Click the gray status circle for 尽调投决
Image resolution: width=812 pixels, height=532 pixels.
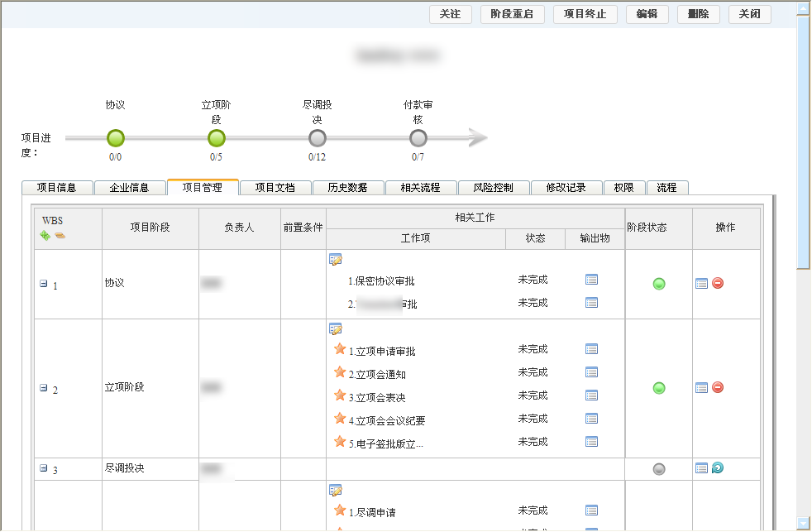(659, 468)
